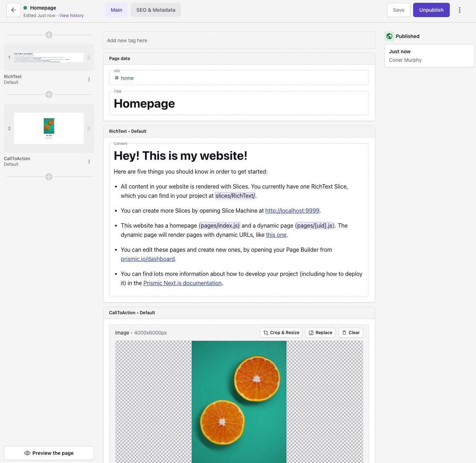Add a slice below the CallToAction slice
Screen dimensions: 476x463
49,177
